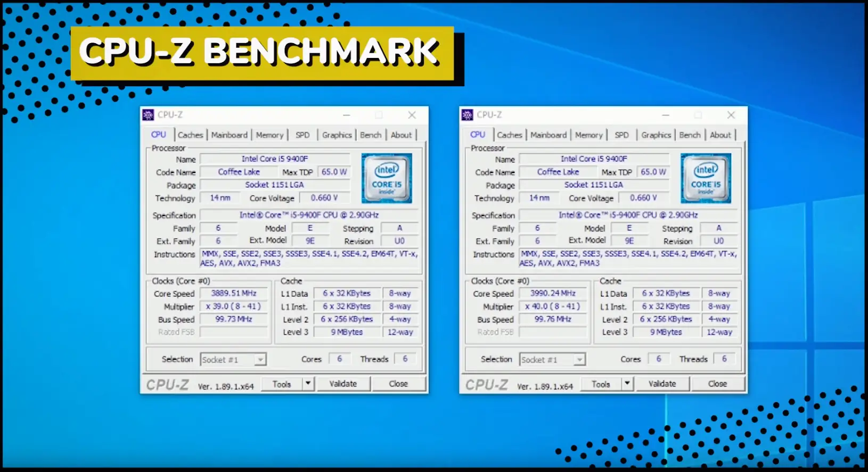Click Tools button in left CPU-Z window

click(x=282, y=384)
